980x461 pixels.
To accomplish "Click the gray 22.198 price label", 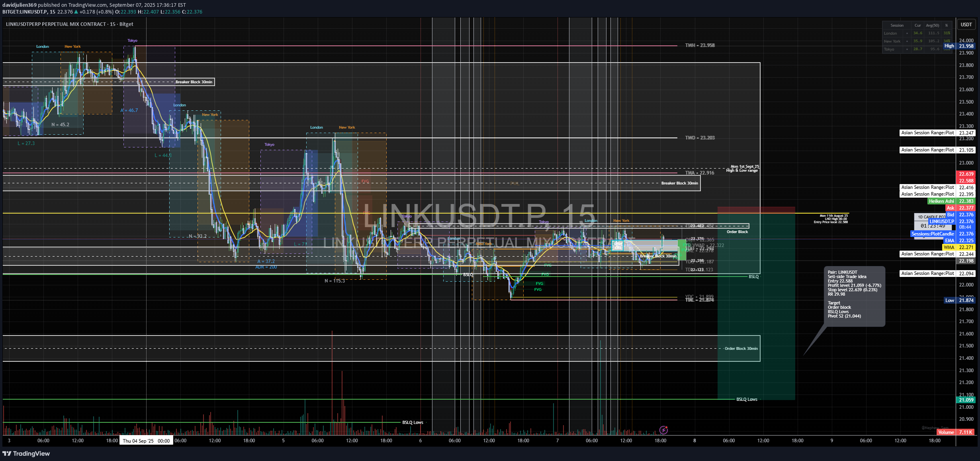I will click(966, 261).
